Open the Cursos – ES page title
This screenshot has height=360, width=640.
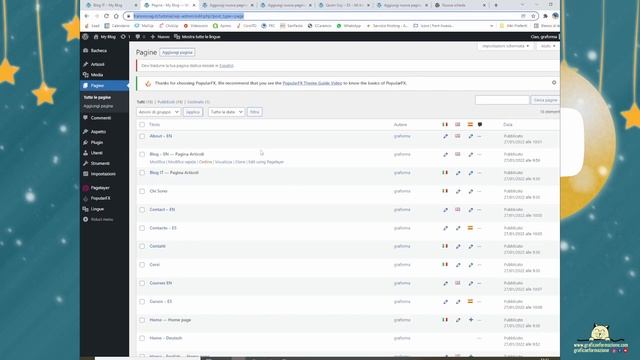(160, 302)
